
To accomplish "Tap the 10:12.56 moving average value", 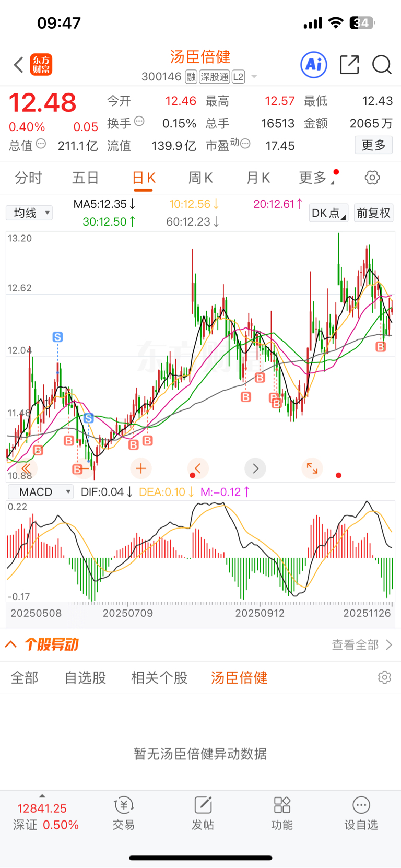I will pos(194,204).
